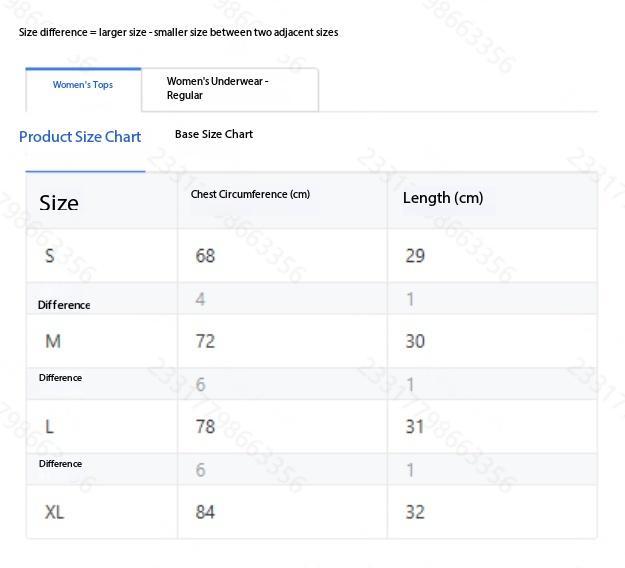The height and width of the screenshot is (568, 625).
Task: Click the Difference label below the S row
Action: click(64, 305)
